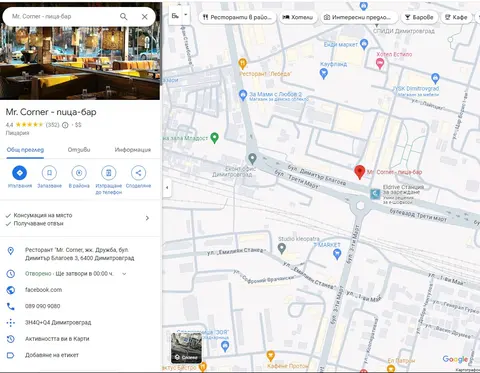Select the Ресторанти в района chip
The image size is (480, 373).
[237, 17]
